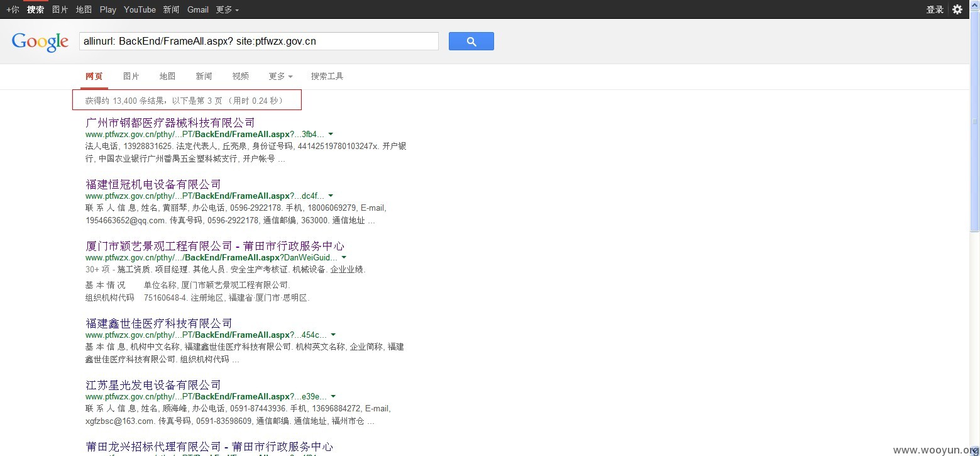Click green URL under 福建鑫世佳医疗科技 result

point(206,335)
